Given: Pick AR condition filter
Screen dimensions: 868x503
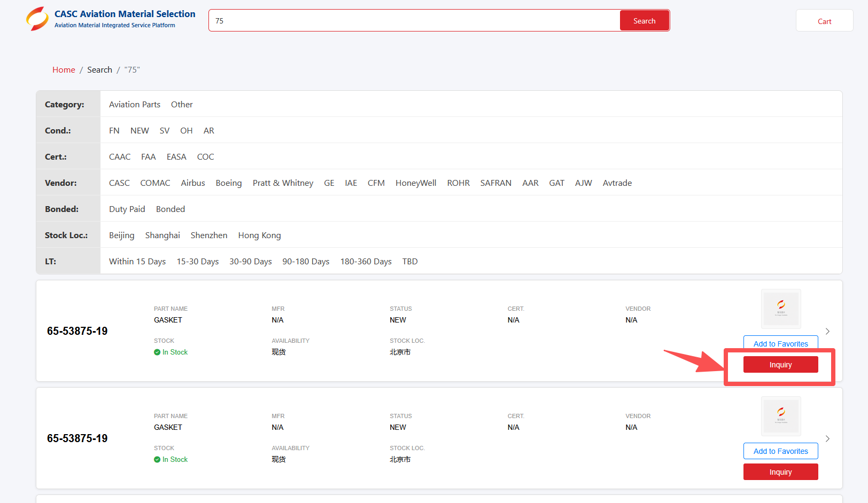Looking at the screenshot, I should tap(209, 131).
